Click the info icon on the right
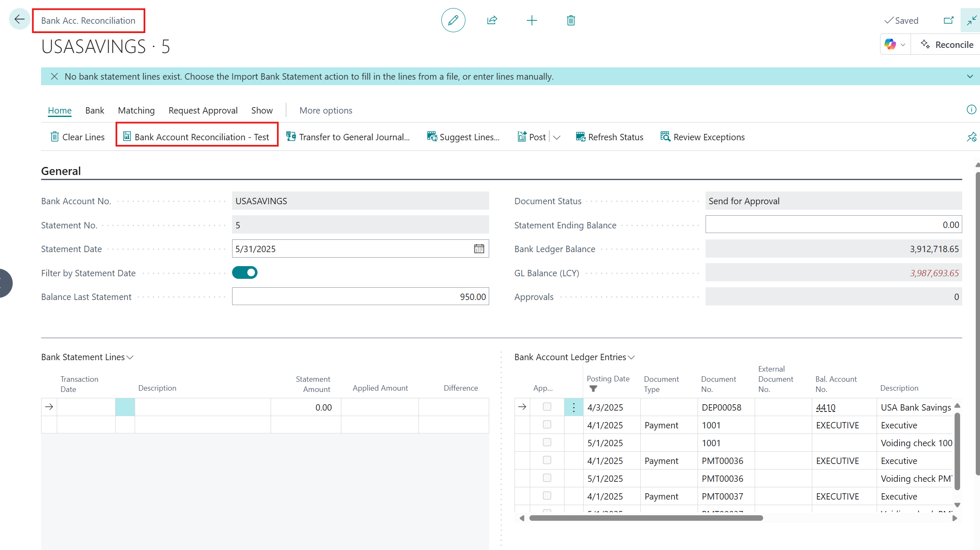Screen dimensions: 980x550 tap(971, 110)
